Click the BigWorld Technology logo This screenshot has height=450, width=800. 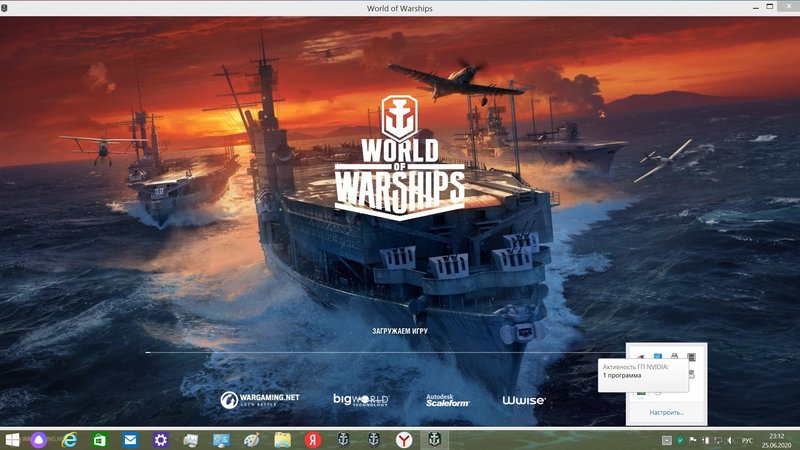click(x=361, y=399)
